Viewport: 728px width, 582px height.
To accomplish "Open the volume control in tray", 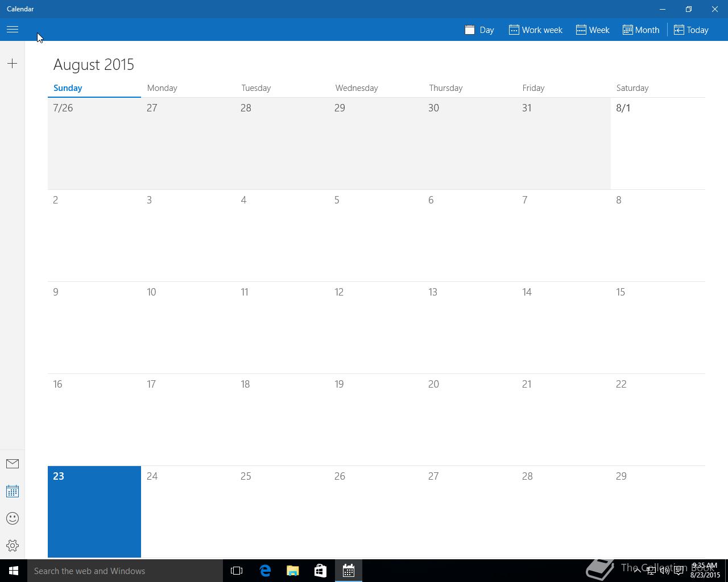I will coord(664,571).
